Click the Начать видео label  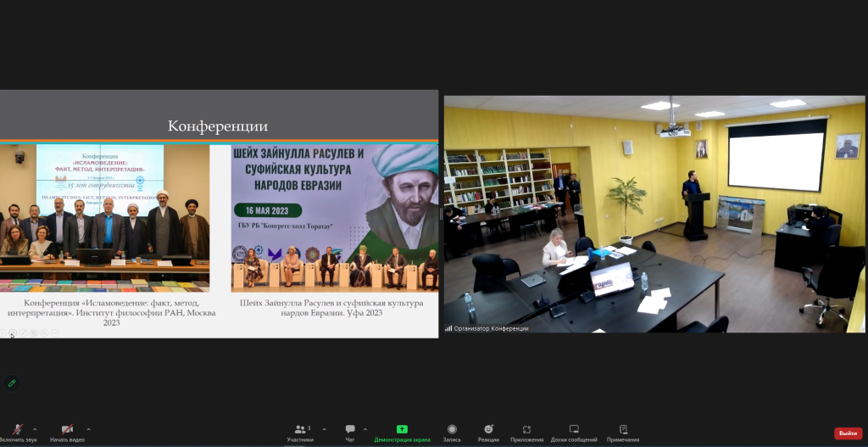point(67,440)
